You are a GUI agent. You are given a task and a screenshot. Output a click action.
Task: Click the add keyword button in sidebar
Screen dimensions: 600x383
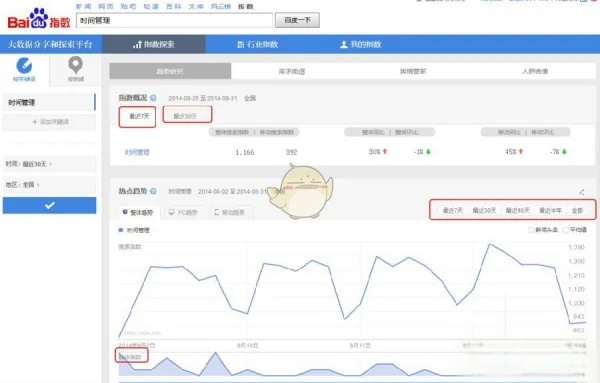pyautogui.click(x=49, y=122)
